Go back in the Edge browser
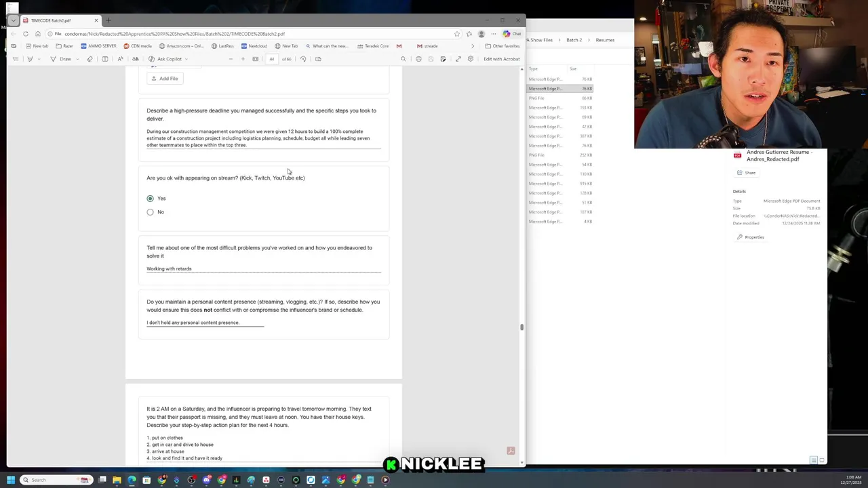Image resolution: width=868 pixels, height=488 pixels. (14, 34)
